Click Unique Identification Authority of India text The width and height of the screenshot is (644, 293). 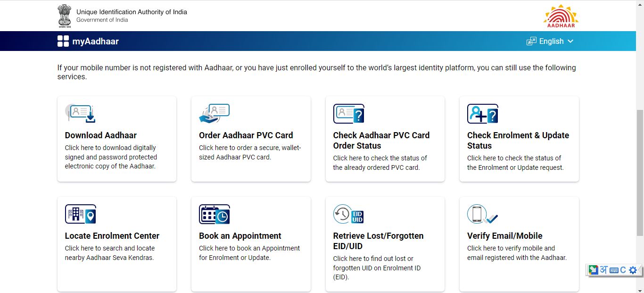(132, 12)
